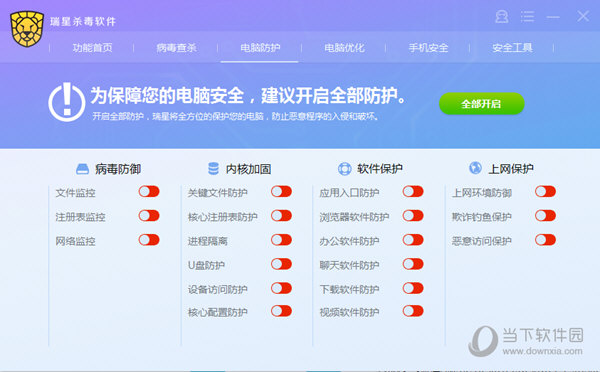Switch to 功能首页 tab
The height and width of the screenshot is (372, 600).
[x=93, y=48]
